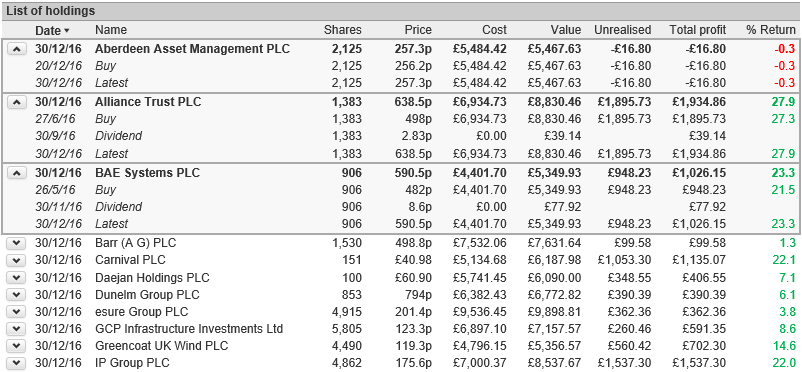Expand GCP Infrastructure Investments Ltd transactions

point(17,330)
